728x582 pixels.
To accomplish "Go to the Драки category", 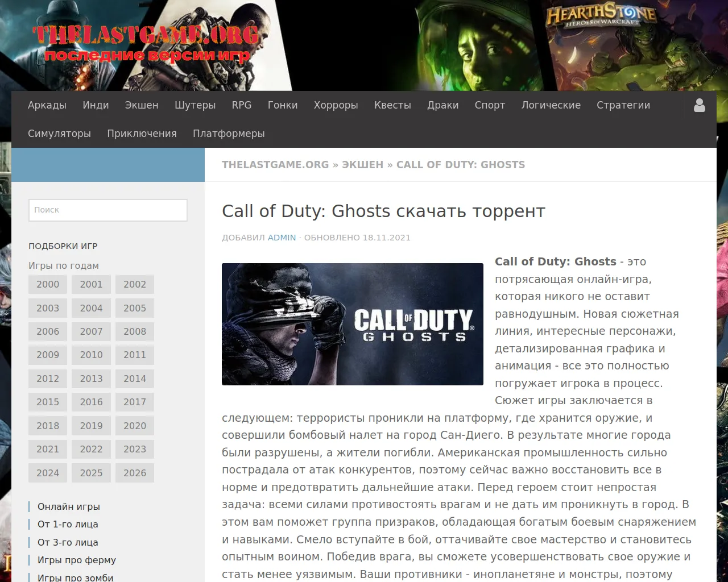I will pos(443,105).
